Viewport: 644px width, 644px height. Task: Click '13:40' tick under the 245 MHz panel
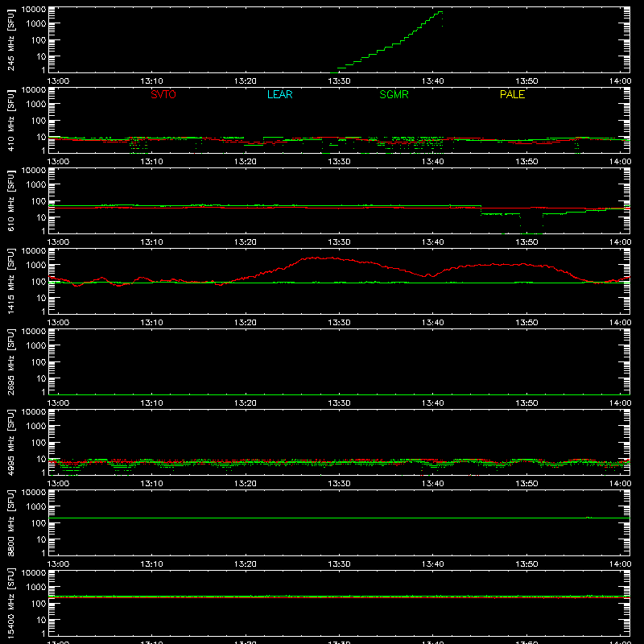click(x=433, y=81)
